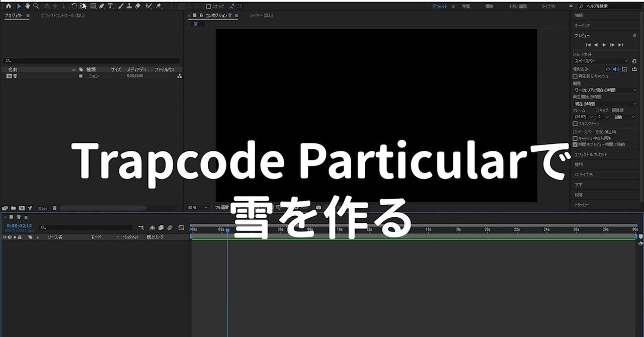
Task: Select the Selection tool
Action: coord(19,6)
